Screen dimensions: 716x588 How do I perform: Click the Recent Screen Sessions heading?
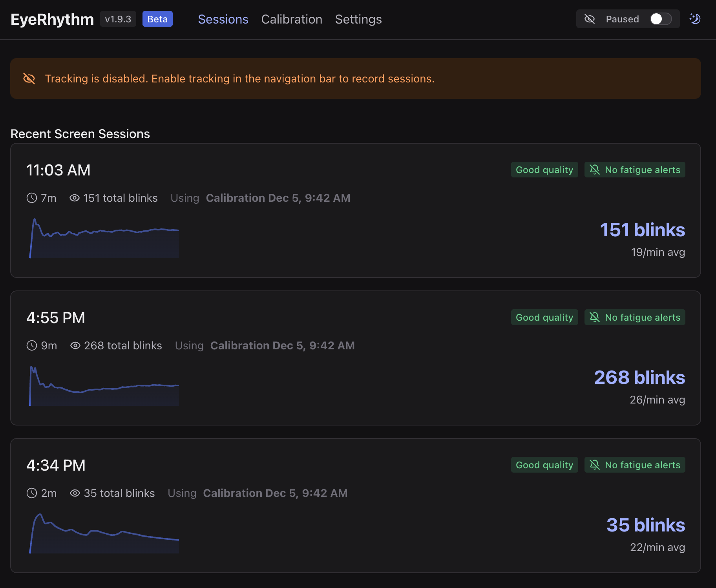[80, 134]
